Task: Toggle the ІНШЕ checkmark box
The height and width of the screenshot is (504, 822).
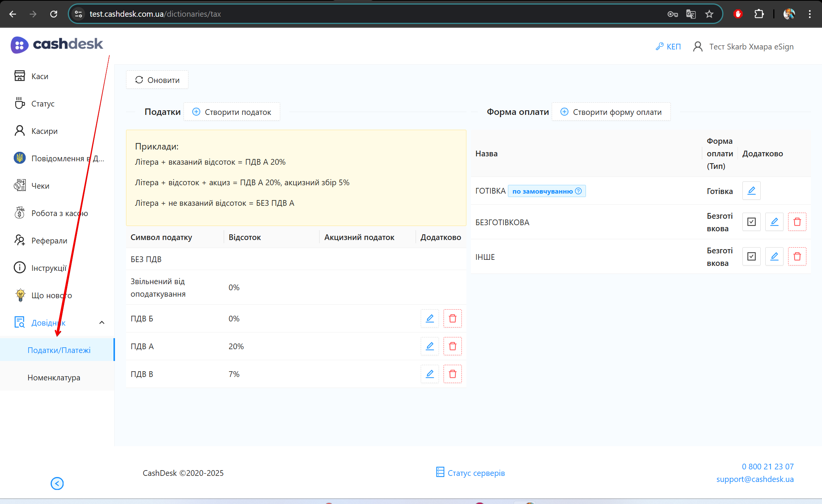Action: point(751,256)
